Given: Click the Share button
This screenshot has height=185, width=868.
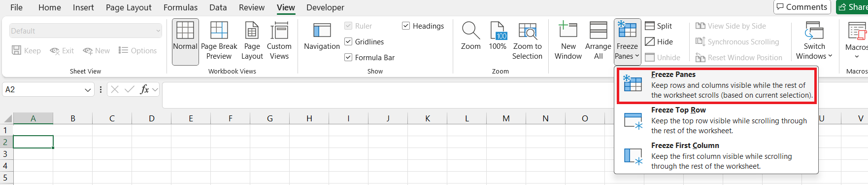Looking at the screenshot, I should (853, 7).
